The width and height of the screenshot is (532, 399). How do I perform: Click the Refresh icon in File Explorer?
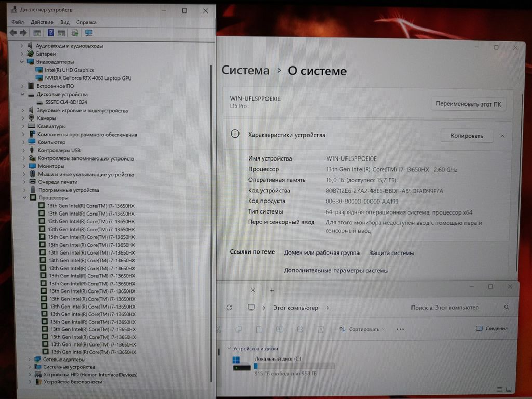(229, 308)
